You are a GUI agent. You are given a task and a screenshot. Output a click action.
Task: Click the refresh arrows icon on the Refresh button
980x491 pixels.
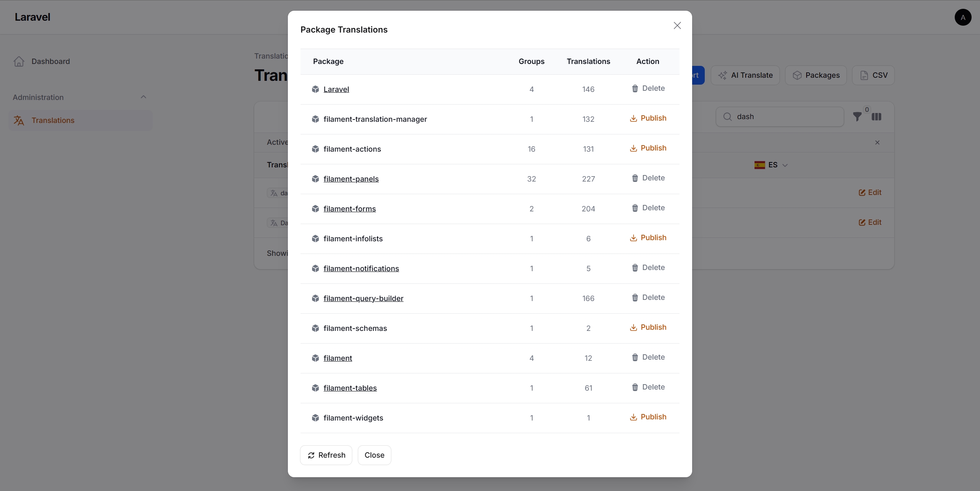coord(311,455)
